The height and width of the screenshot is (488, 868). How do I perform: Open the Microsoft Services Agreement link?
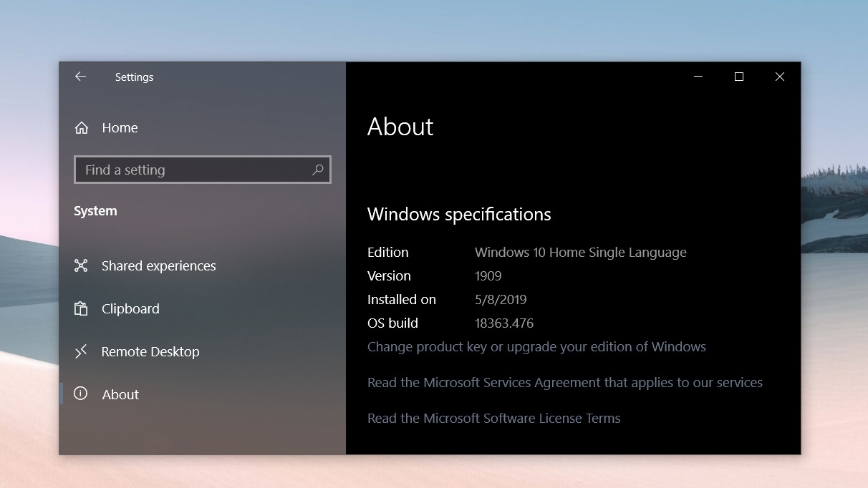[x=565, y=382]
